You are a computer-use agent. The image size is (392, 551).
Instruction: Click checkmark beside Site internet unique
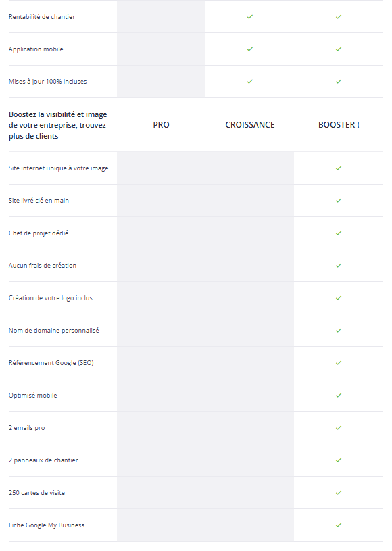[338, 168]
